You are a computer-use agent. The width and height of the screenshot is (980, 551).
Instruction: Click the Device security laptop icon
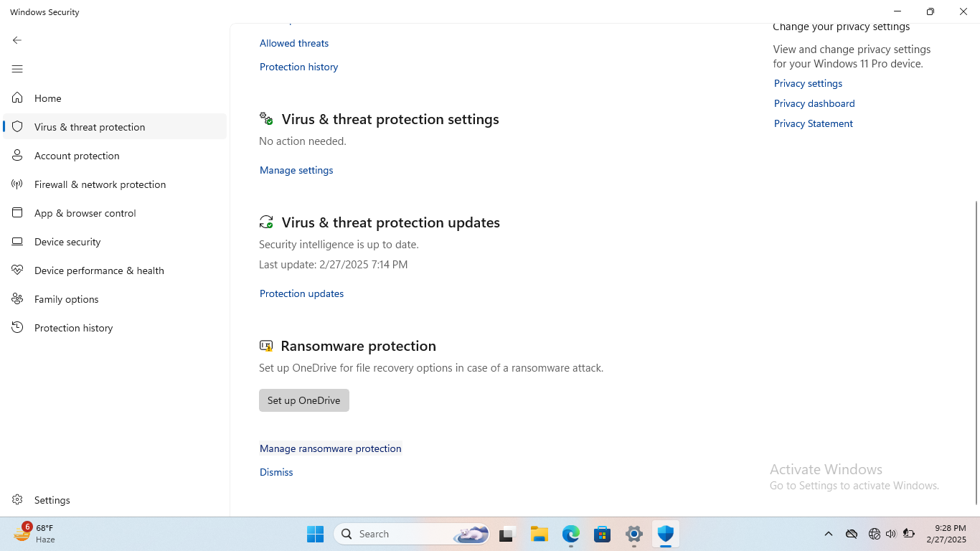[x=17, y=242]
